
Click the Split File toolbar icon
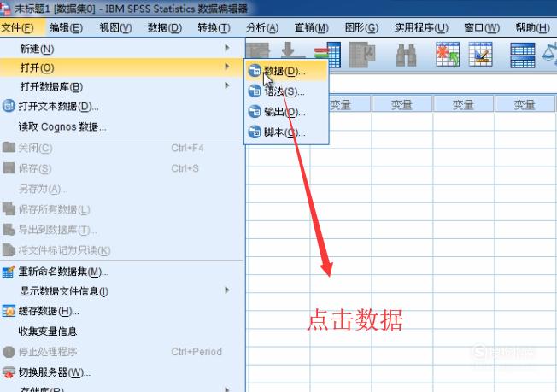tap(523, 55)
